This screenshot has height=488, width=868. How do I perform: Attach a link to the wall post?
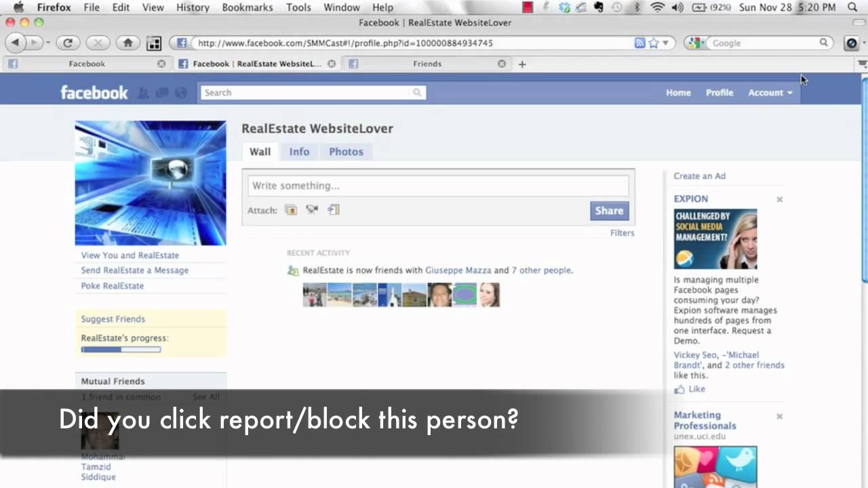pyautogui.click(x=333, y=209)
